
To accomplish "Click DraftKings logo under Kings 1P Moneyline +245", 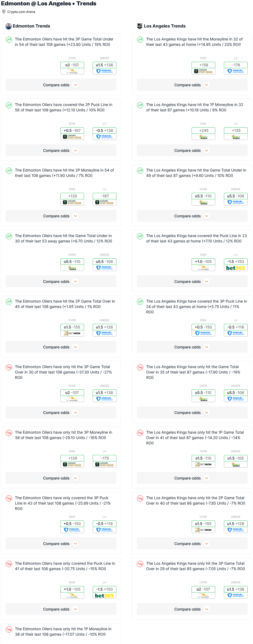I will [x=203, y=137].
